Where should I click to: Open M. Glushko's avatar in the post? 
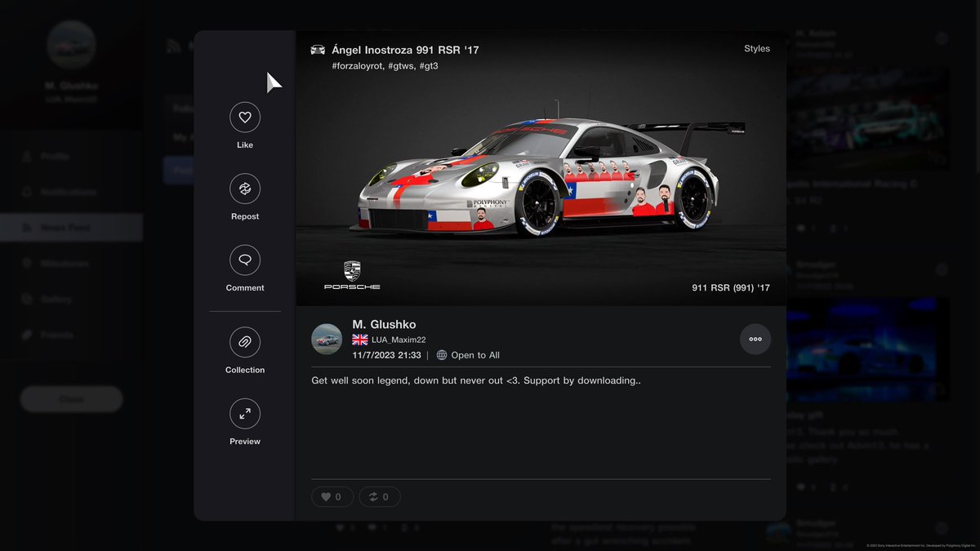[327, 339]
